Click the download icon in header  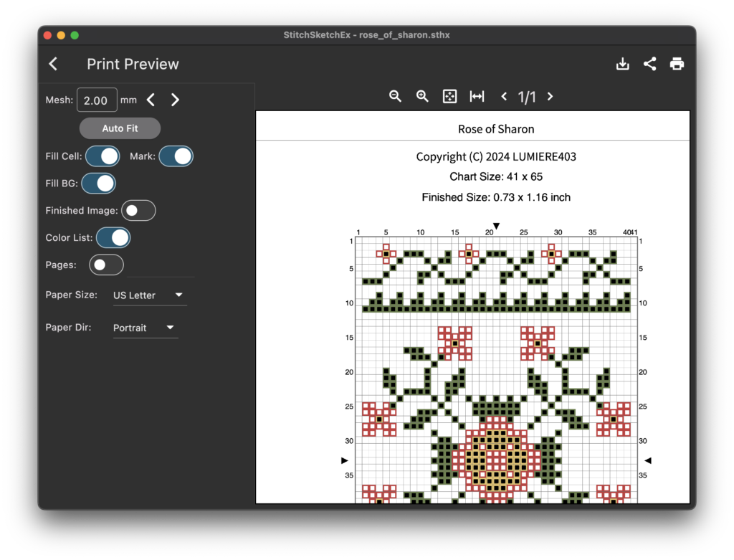click(x=622, y=64)
